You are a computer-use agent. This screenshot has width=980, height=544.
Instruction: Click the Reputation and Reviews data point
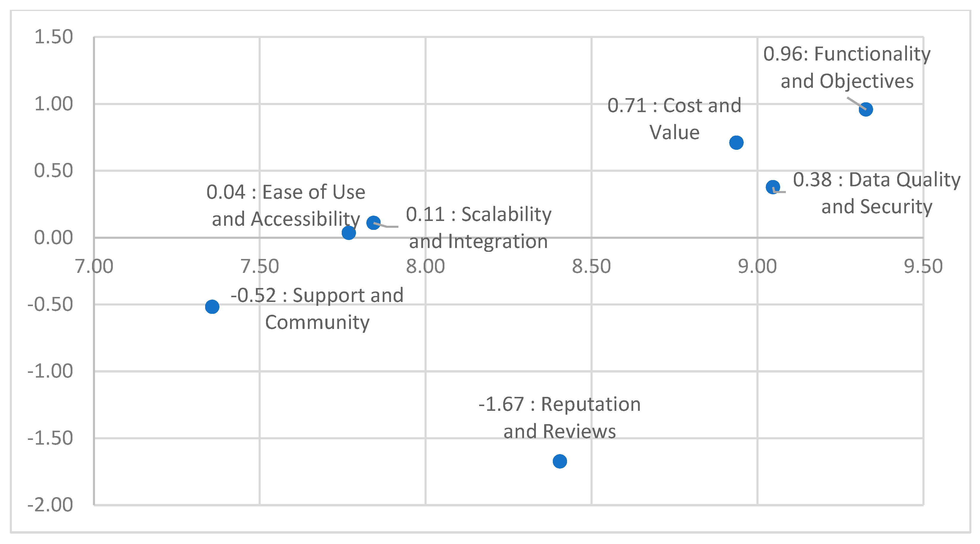click(560, 461)
